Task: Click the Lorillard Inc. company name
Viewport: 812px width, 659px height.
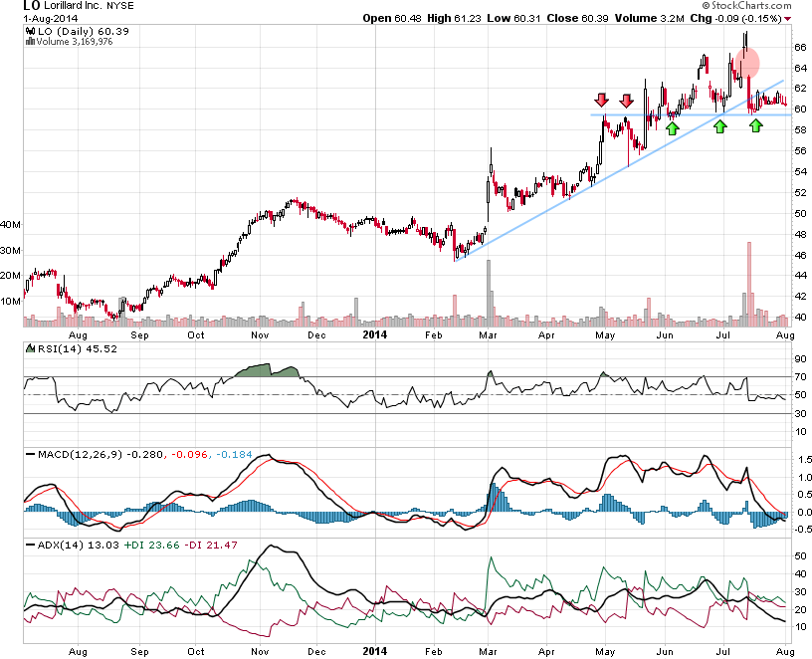Action: pos(73,6)
